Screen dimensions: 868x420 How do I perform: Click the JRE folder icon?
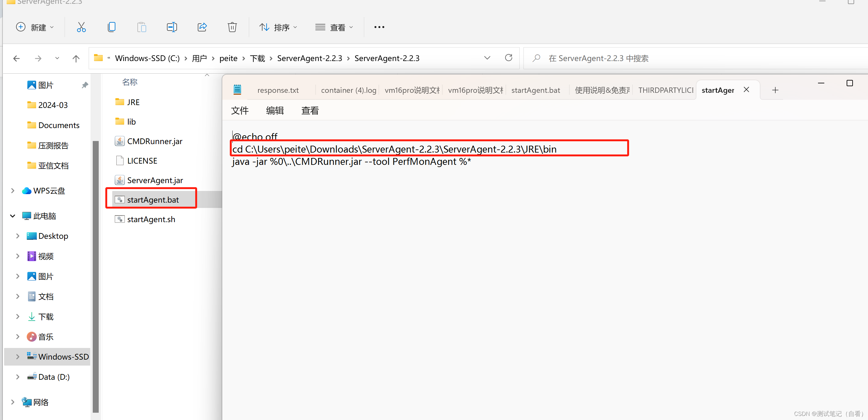pos(119,102)
